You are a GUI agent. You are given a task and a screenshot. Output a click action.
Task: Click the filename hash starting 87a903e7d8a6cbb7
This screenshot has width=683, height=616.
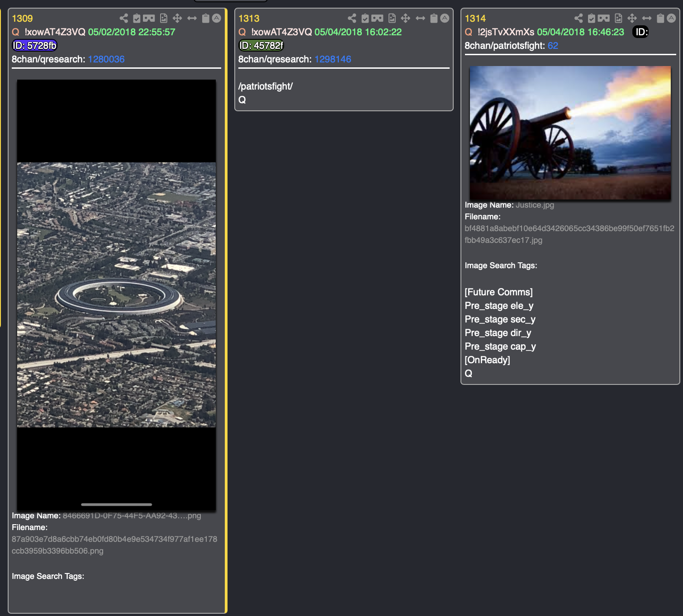pos(114,545)
